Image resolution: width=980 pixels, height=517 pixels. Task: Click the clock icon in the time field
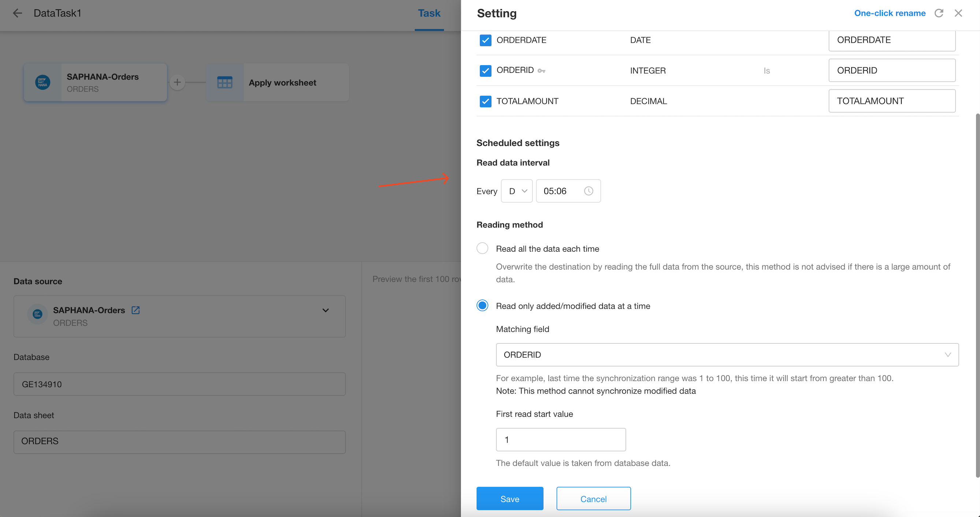click(x=589, y=191)
